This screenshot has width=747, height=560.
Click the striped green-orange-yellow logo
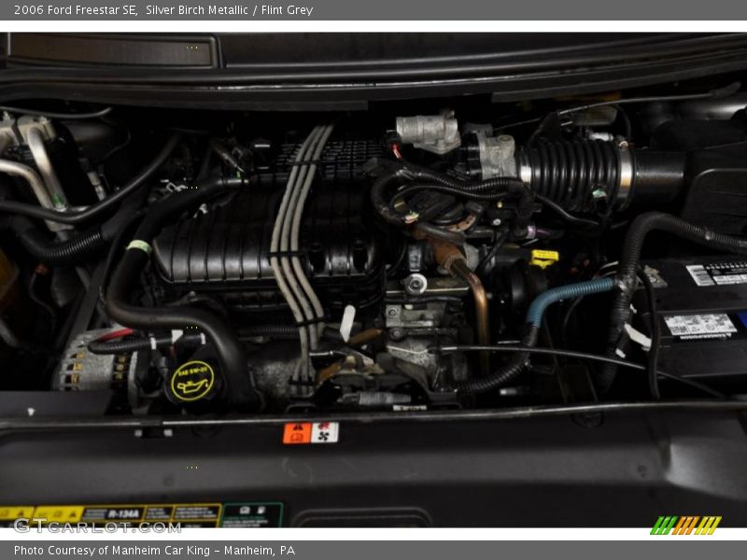click(x=685, y=525)
